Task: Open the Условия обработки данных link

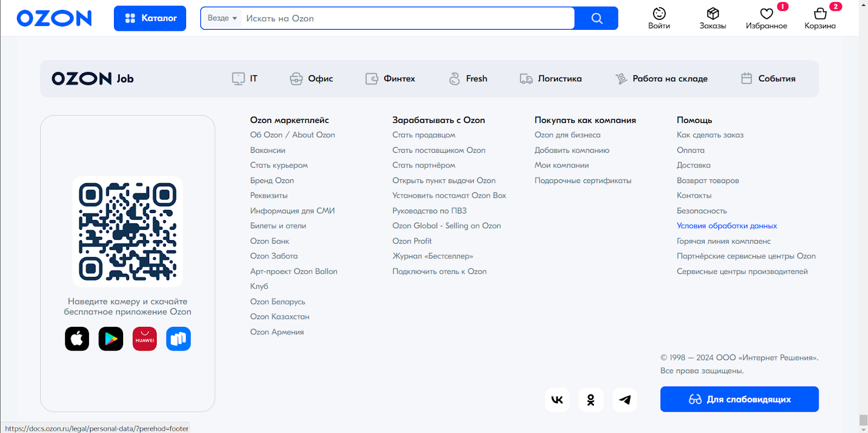Action: (x=726, y=226)
